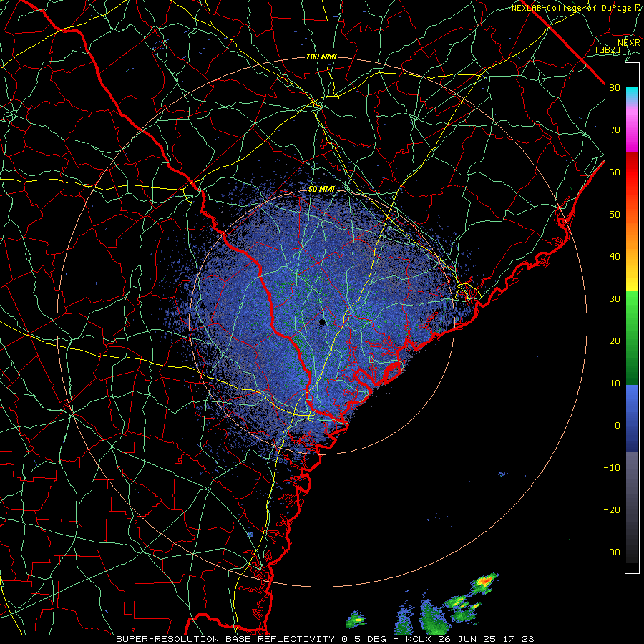Click the -20 value on the dBZ scale
This screenshot has width=644, height=644.
click(x=612, y=509)
